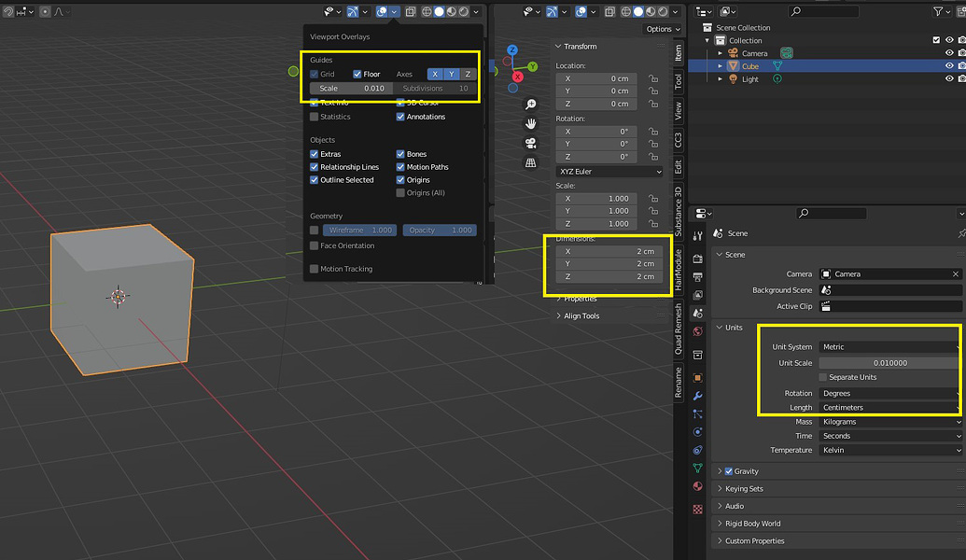
Task: Open the Physics properties tab
Action: 697,432
